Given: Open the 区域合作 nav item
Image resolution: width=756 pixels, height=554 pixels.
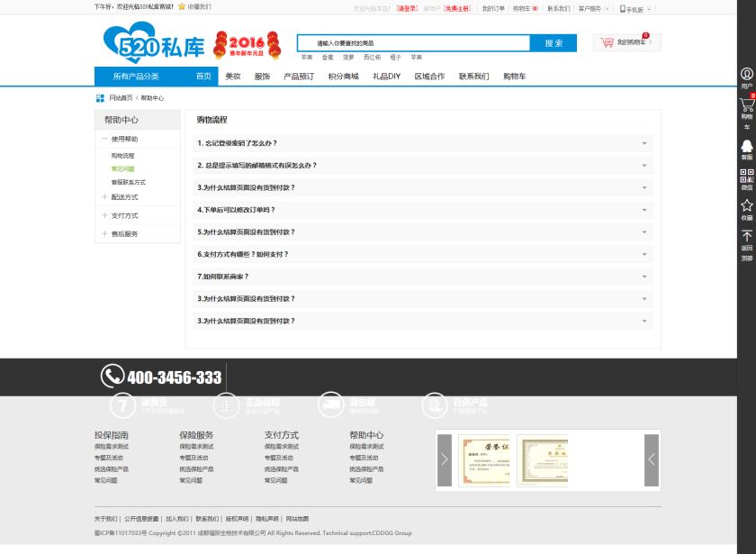Looking at the screenshot, I should (429, 77).
